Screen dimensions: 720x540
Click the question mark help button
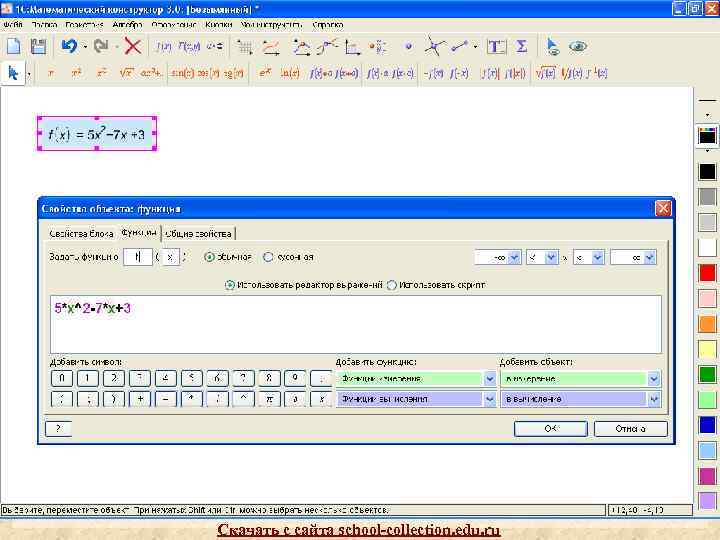[x=58, y=428]
